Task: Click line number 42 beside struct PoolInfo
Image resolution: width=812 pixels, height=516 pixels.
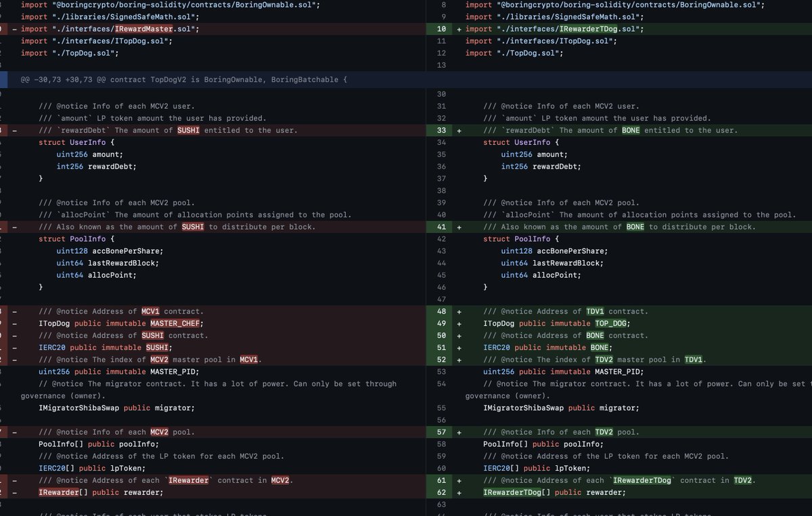Action: pyautogui.click(x=441, y=239)
